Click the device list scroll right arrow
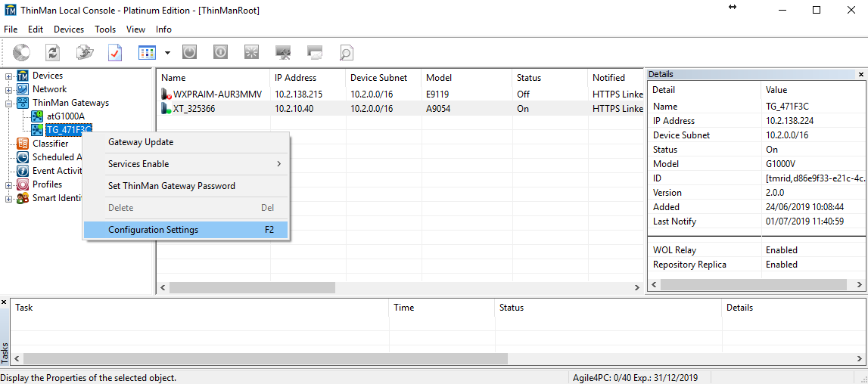Image resolution: width=868 pixels, height=384 pixels. pos(636,288)
